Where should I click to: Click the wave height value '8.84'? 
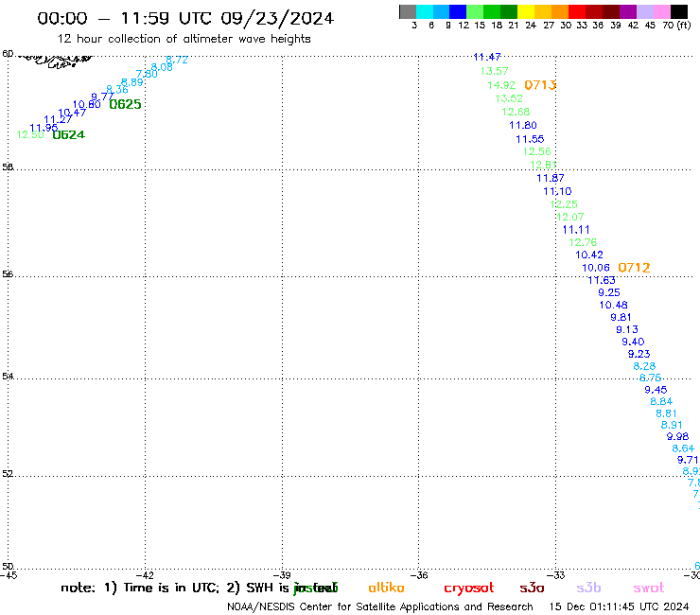click(661, 401)
